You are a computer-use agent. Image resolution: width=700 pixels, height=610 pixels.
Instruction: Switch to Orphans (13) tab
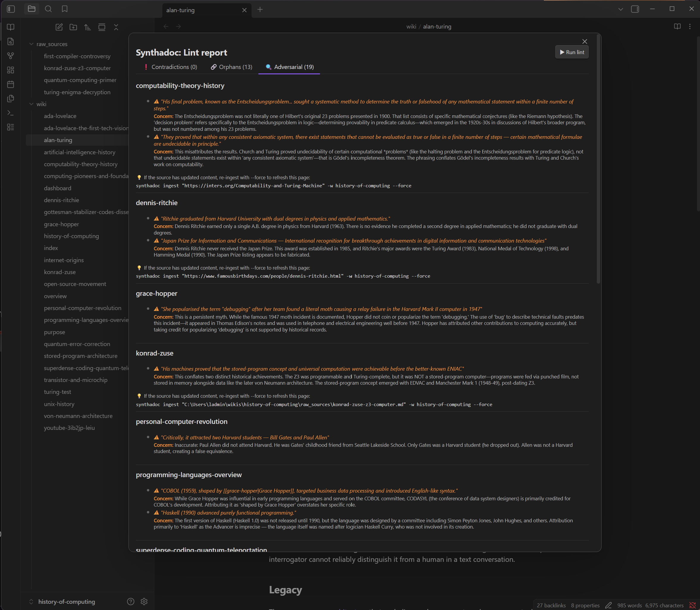click(232, 67)
